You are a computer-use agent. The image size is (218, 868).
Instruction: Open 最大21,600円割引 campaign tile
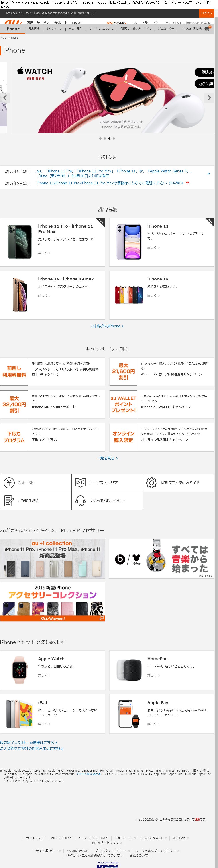click(x=123, y=372)
